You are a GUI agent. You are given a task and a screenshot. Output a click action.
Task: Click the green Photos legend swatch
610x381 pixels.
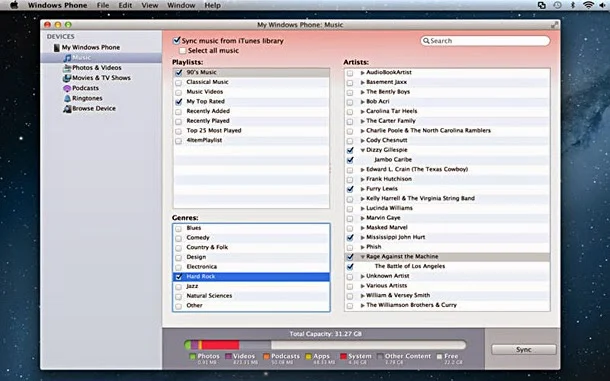click(193, 356)
